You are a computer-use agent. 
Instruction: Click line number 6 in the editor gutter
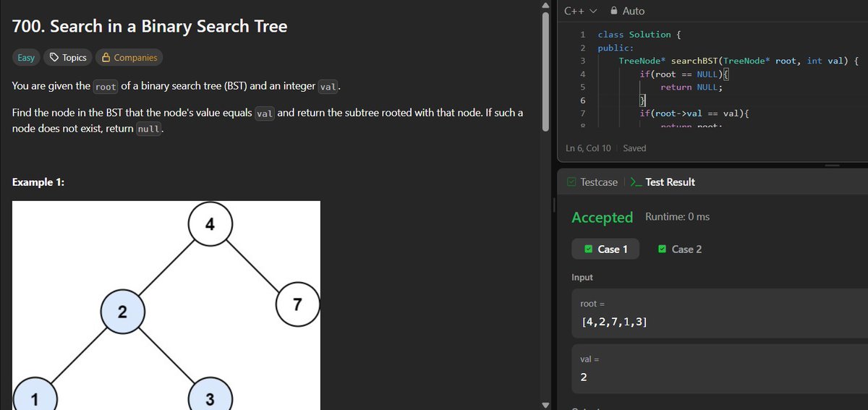tap(583, 100)
